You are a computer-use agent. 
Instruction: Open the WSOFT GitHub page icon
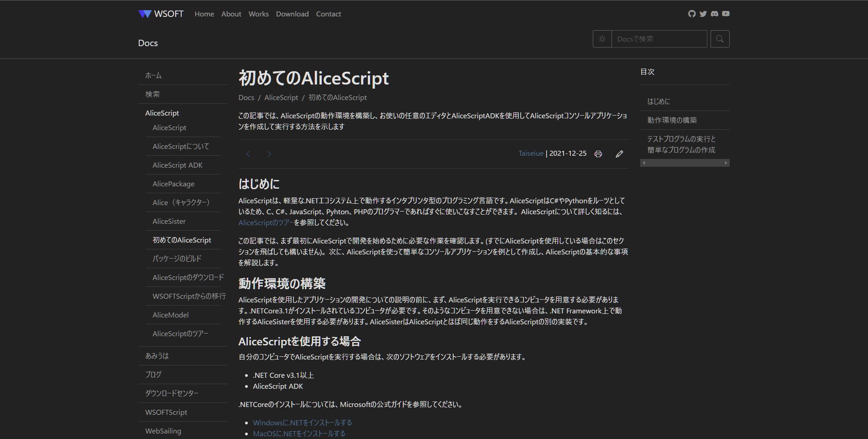pos(691,14)
